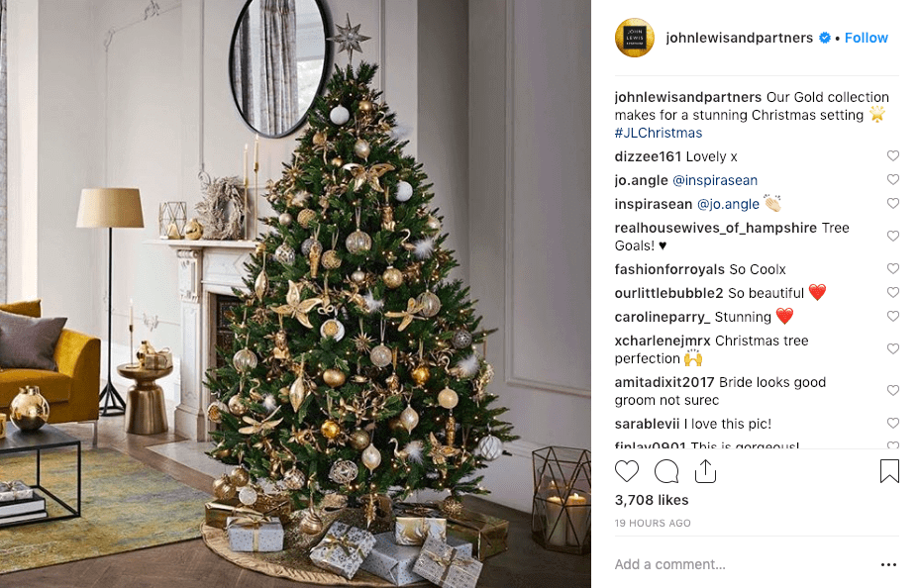Click the Add a comment field
The height and width of the screenshot is (588, 919).
[745, 564]
